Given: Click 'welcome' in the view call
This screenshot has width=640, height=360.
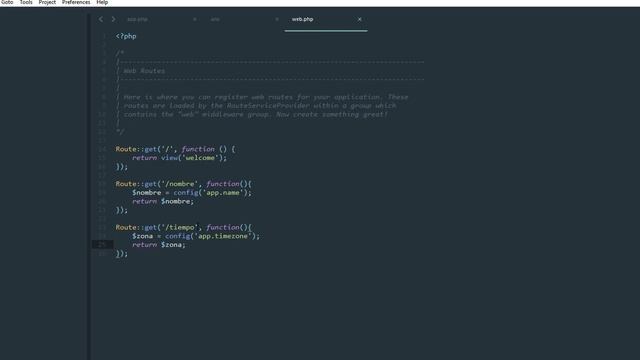Looking at the screenshot, I should (x=200, y=158).
